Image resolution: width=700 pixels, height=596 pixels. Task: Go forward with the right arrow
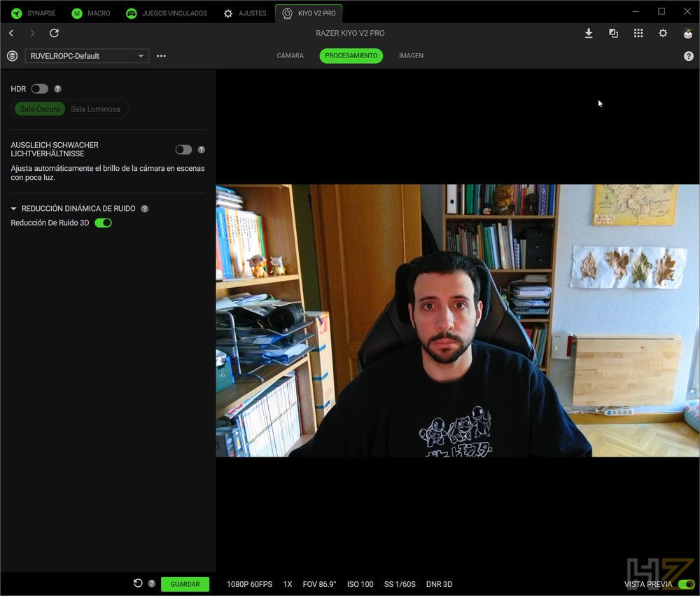pos(32,33)
